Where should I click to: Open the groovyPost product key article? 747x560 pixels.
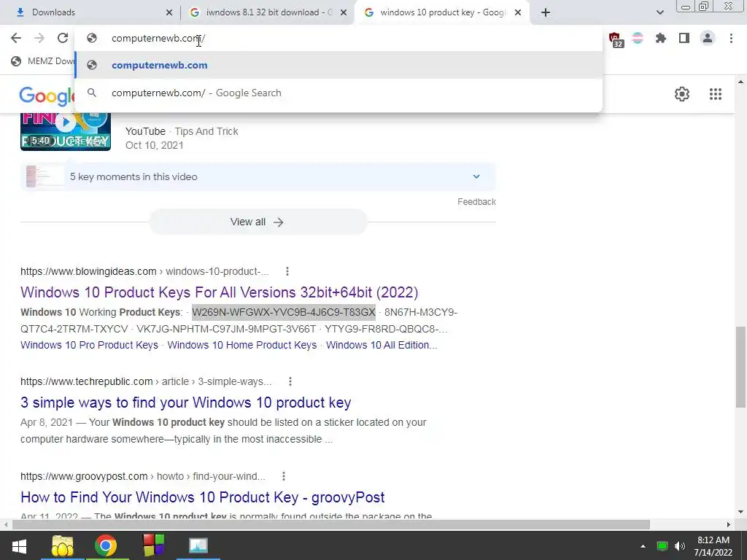tap(203, 497)
